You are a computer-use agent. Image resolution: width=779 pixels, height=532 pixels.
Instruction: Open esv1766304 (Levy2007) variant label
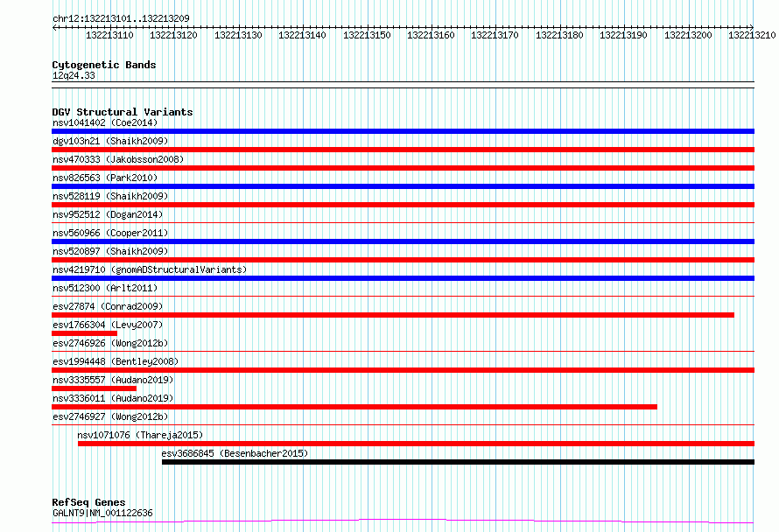[108, 325]
